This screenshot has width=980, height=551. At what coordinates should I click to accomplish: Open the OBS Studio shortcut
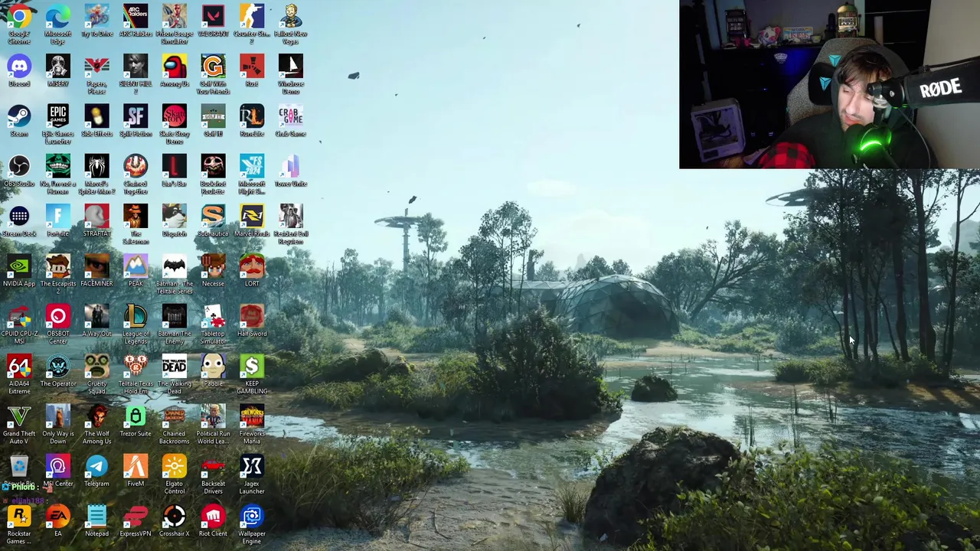click(x=19, y=171)
